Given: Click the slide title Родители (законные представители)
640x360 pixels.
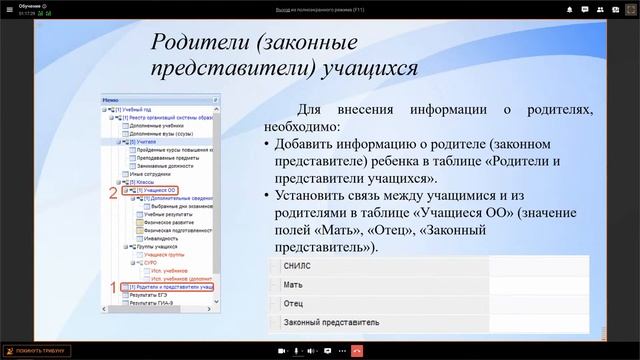Looking at the screenshot, I should 284,55.
